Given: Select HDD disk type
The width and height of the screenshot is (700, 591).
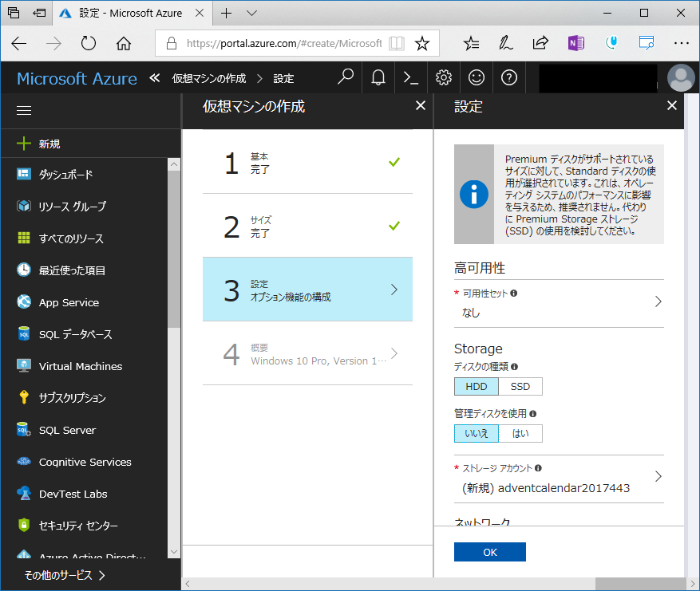Looking at the screenshot, I should click(477, 386).
